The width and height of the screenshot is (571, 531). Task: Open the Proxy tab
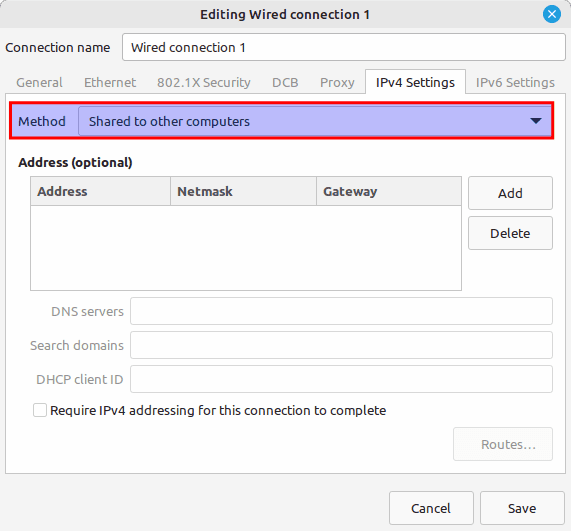point(337,82)
